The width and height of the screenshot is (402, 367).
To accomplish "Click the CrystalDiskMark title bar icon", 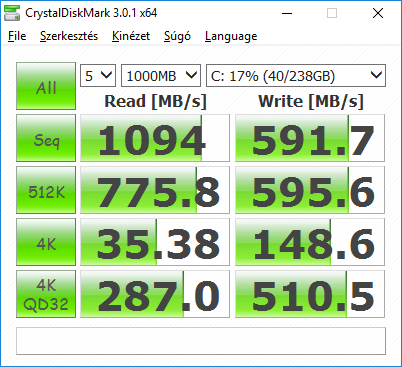I will (12, 13).
